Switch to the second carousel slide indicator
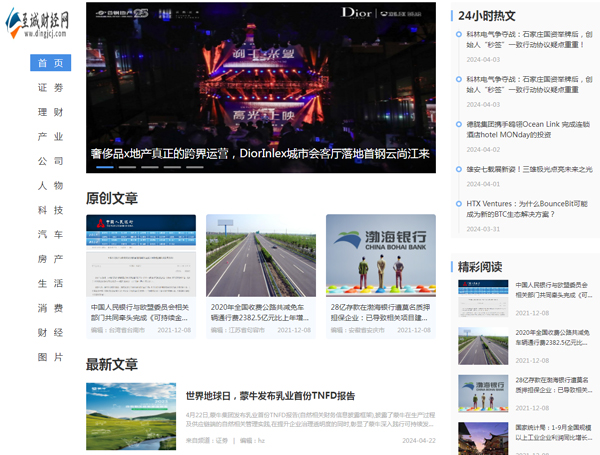Viewport: 600px width, 455px height. [x=127, y=167]
